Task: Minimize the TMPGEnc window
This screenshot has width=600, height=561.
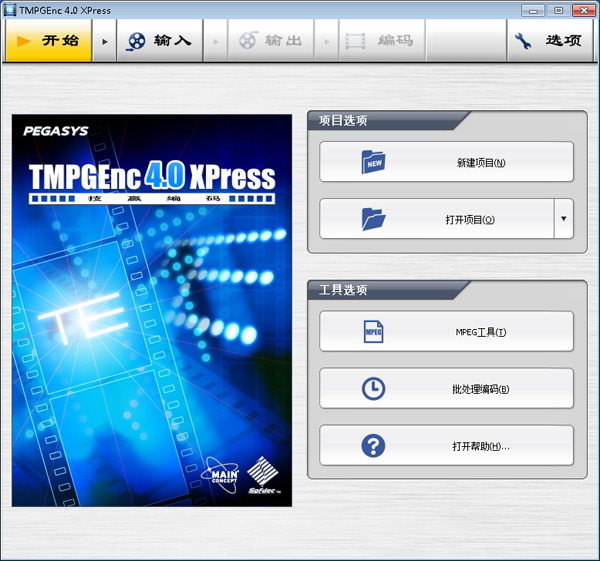Action: [533, 11]
